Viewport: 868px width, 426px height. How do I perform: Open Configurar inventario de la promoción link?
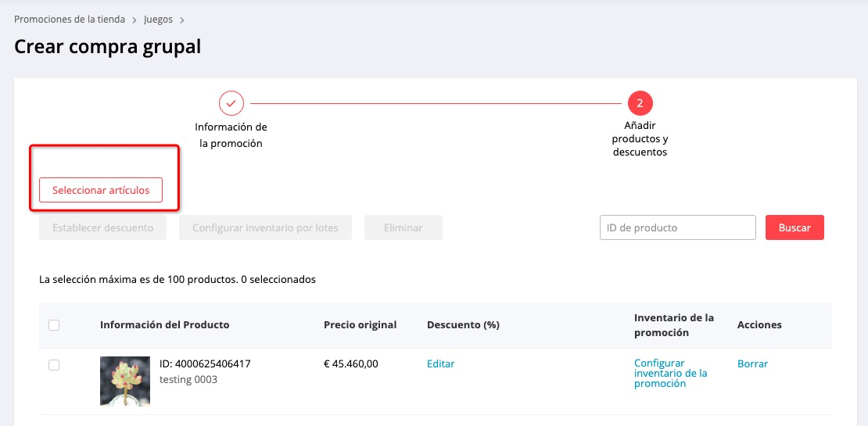tap(671, 373)
